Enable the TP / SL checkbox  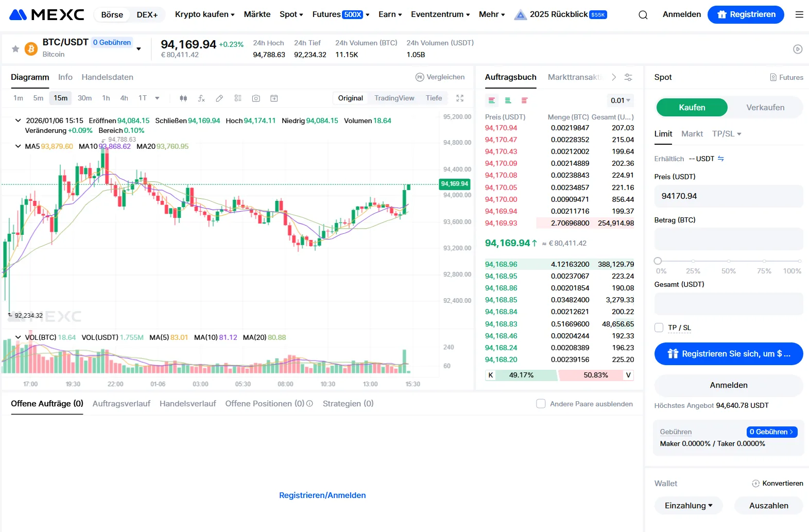click(659, 328)
